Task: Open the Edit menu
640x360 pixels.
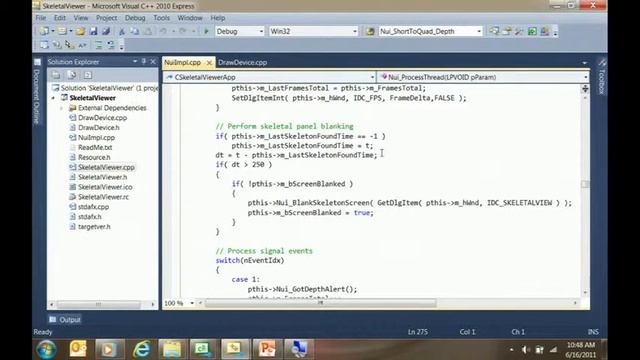Action: 60,18
